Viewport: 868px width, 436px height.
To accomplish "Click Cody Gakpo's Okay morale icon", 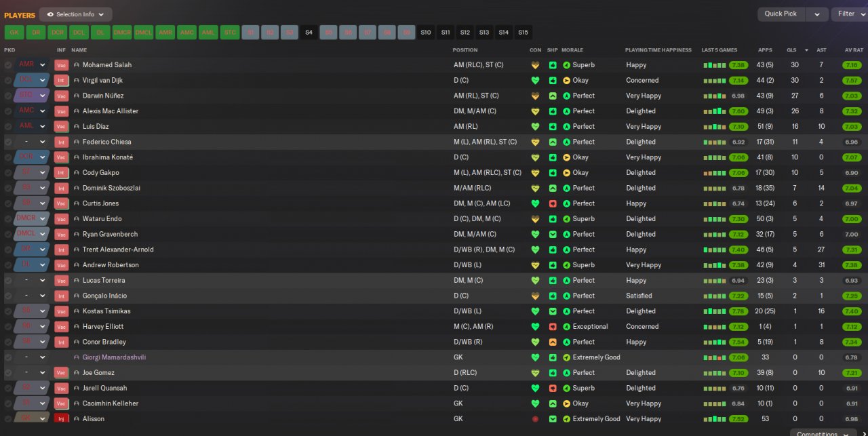I will tap(566, 173).
